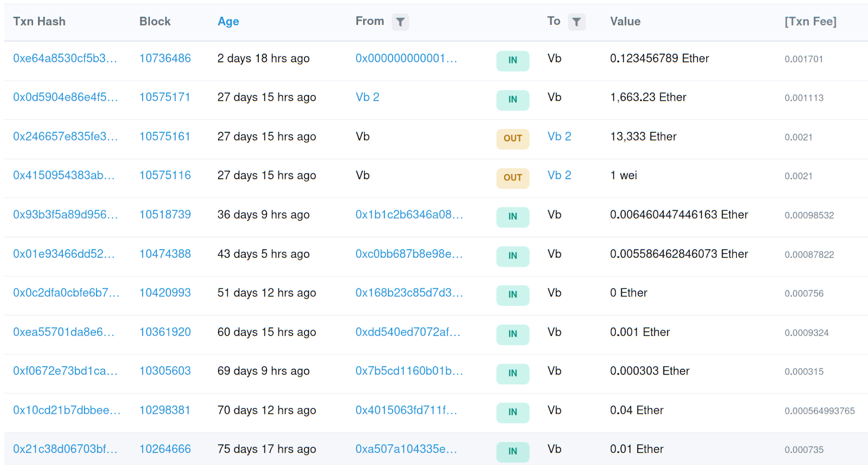Open sender address 0x4015063fd711f...
Image resolution: width=868 pixels, height=465 pixels.
[x=406, y=410]
